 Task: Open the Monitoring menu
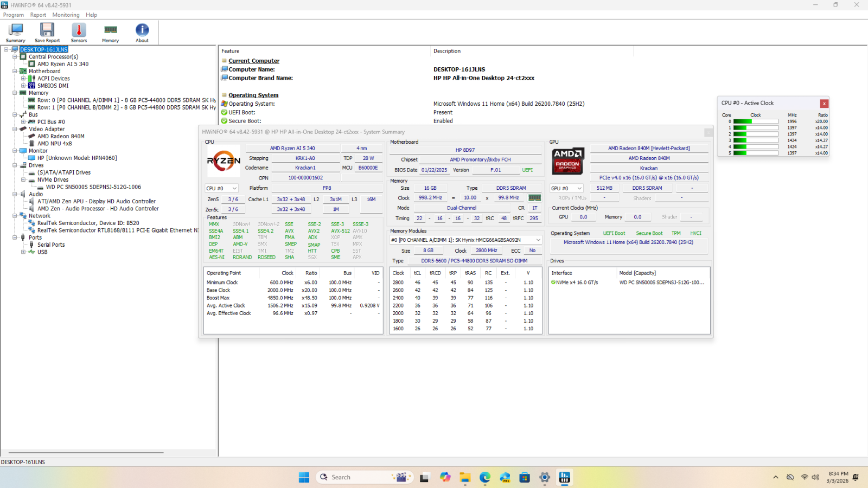click(x=66, y=15)
